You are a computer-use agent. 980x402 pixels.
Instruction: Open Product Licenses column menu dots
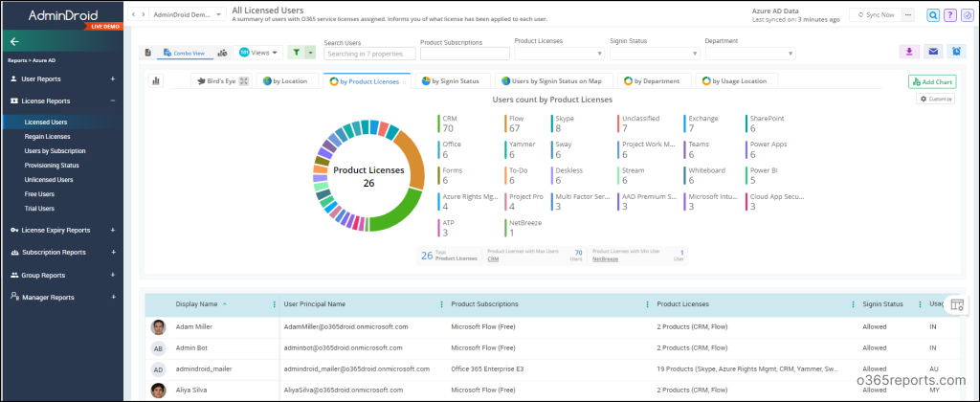coord(853,304)
